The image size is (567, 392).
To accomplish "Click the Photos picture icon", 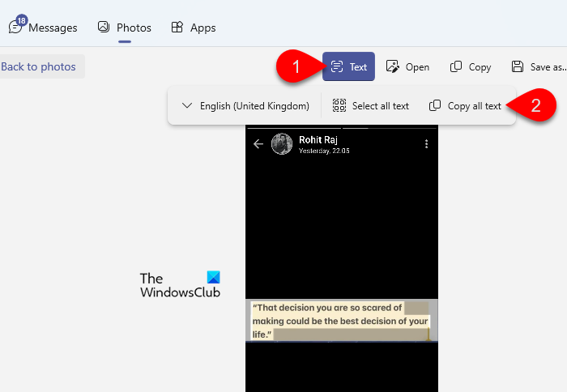I will click(104, 27).
